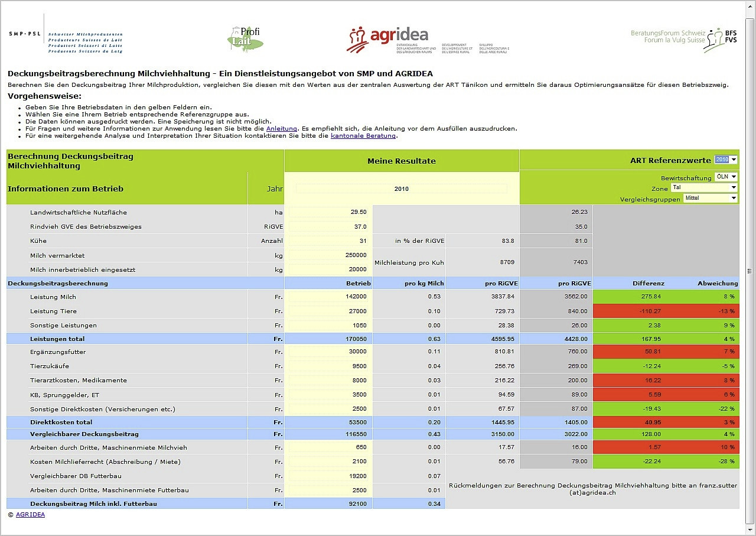Open the Vergleichsgruppen dropdown showing Mittel
The image size is (756, 536).
711,198
